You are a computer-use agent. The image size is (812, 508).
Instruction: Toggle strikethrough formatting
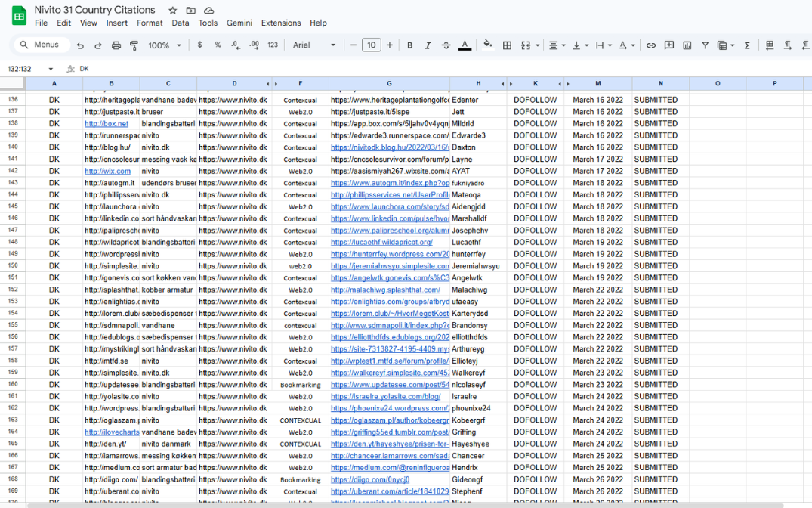(446, 45)
